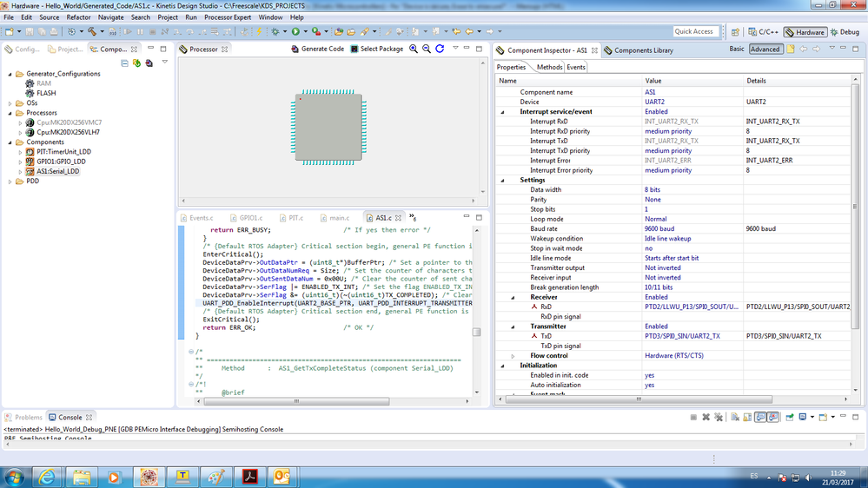
Task: Build project with the hammer icon
Action: pyautogui.click(x=93, y=31)
